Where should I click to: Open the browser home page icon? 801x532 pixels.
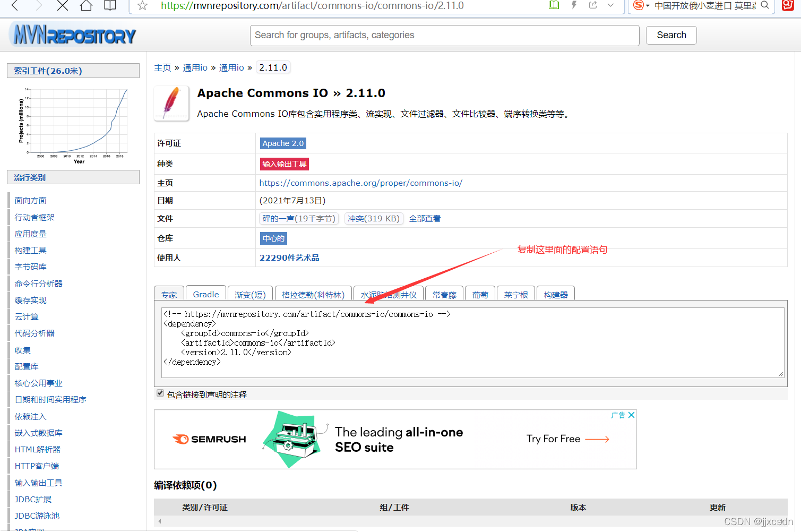click(86, 6)
